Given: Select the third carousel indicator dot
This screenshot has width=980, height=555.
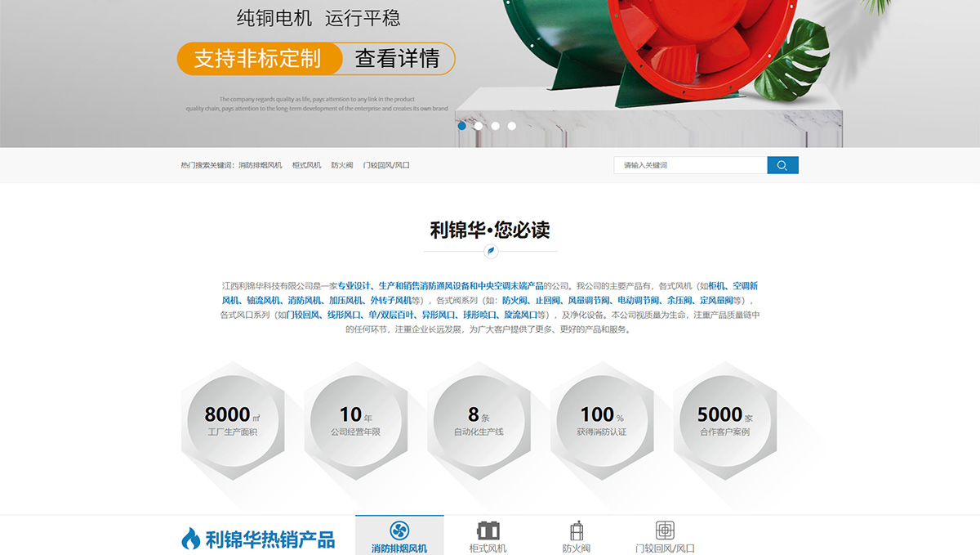Looking at the screenshot, I should click(496, 125).
